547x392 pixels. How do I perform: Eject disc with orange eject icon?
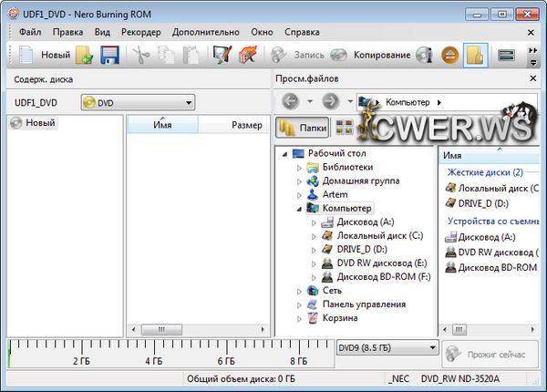click(449, 55)
